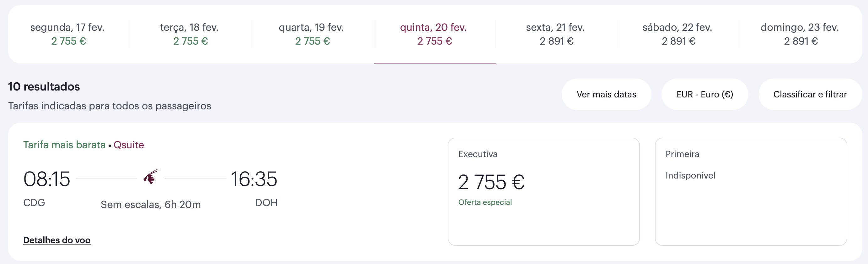Select the Executiva 2 755 € fare card
This screenshot has width=868, height=264.
[x=544, y=191]
